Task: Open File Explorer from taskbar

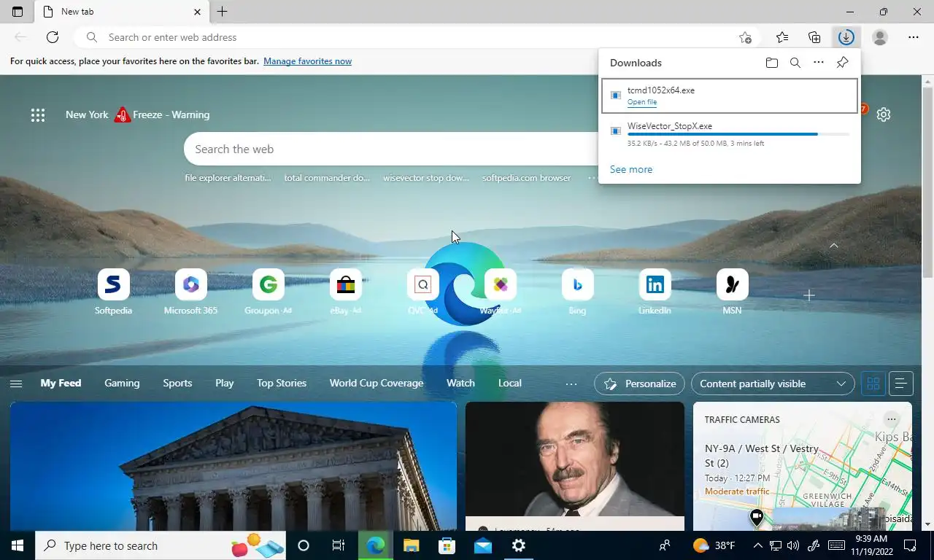Action: coord(412,545)
